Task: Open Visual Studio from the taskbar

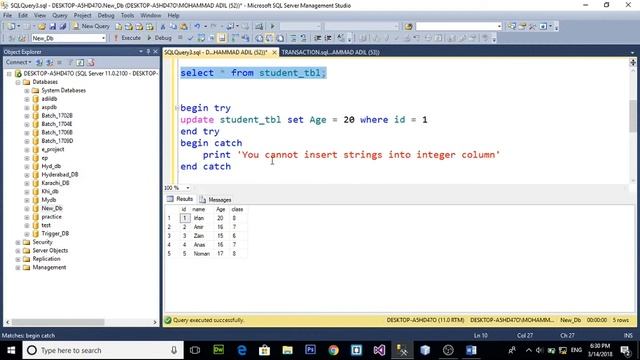Action: [379, 350]
